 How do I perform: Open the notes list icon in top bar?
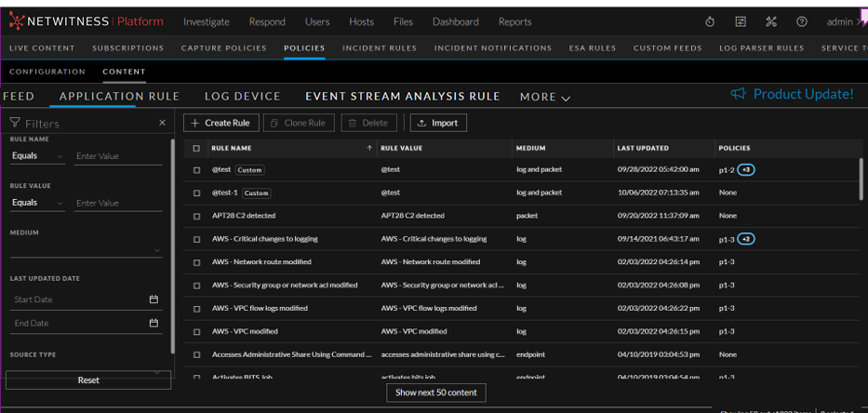(x=741, y=21)
